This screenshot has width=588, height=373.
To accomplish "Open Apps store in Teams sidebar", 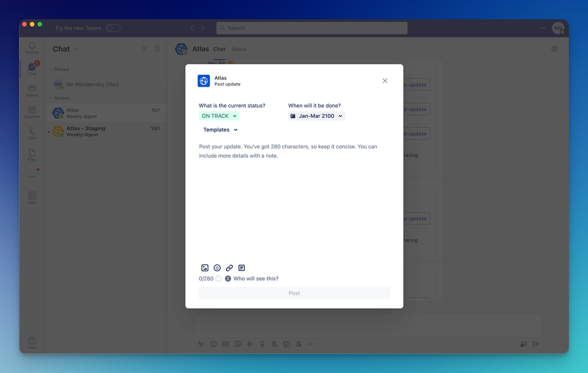I will coord(32,198).
